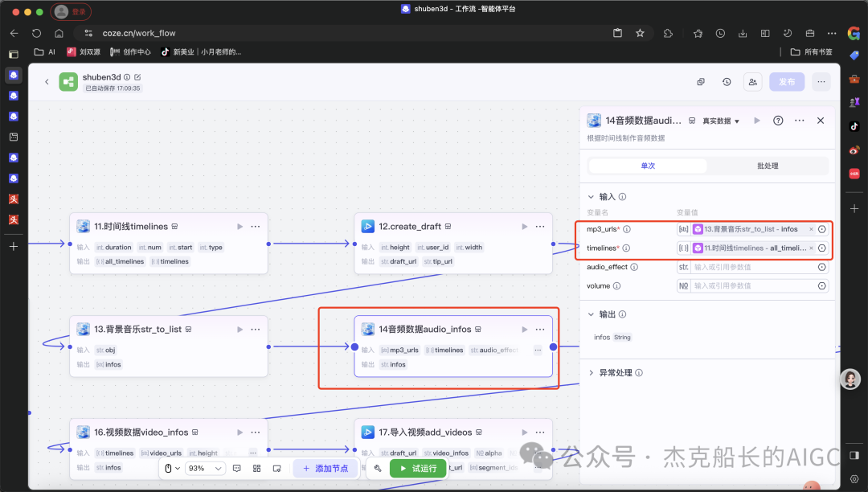The height and width of the screenshot is (492, 868).
Task: Show info tooltip for timelines parameter
Action: tap(626, 248)
